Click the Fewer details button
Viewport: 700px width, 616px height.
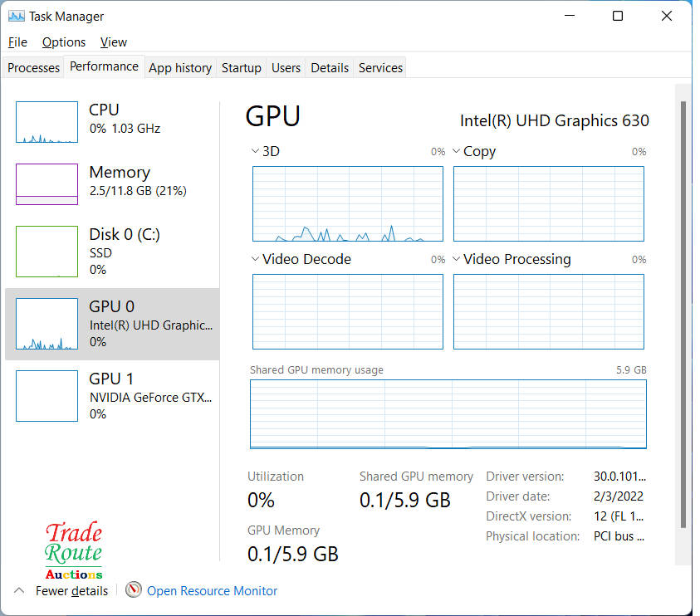tap(71, 591)
